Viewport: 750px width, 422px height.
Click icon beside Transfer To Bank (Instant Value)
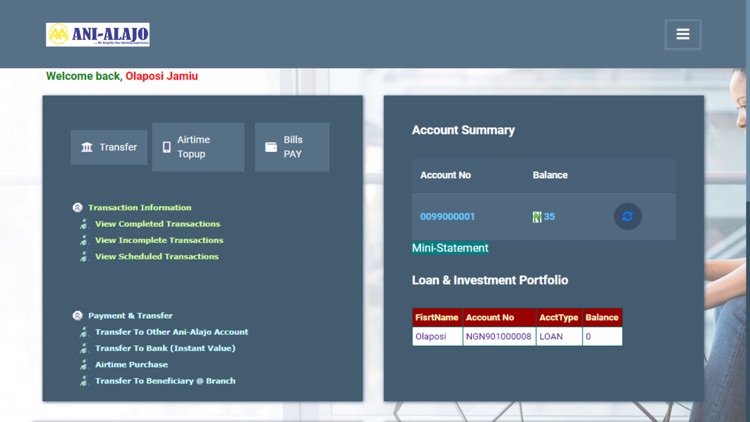click(x=84, y=348)
